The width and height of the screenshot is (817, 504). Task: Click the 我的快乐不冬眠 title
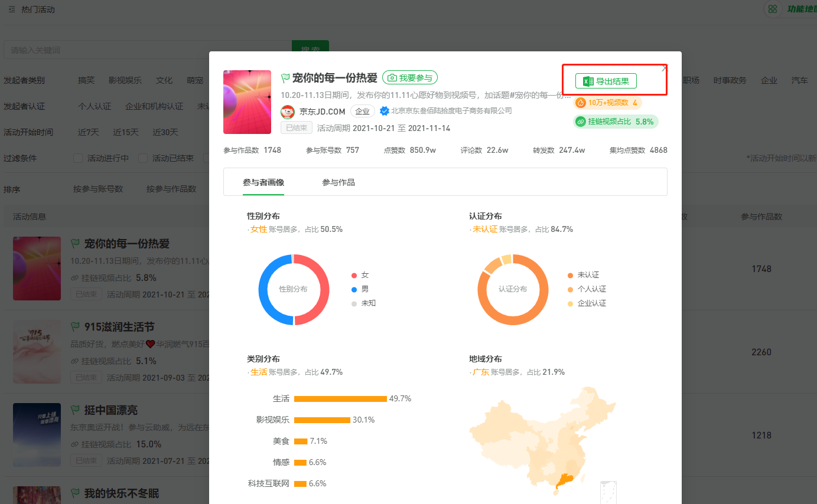click(122, 493)
